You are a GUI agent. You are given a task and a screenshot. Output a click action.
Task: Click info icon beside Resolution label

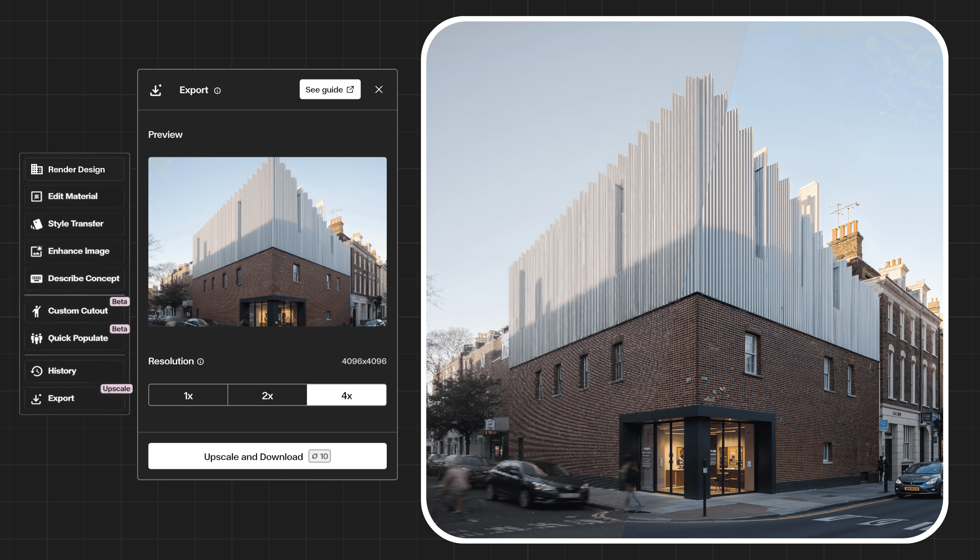point(201,362)
